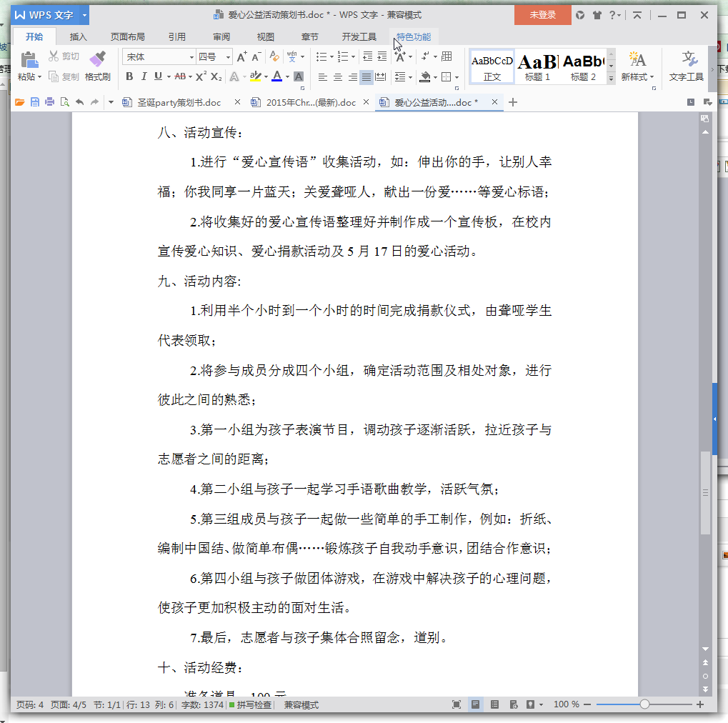Viewport: 728px width, 723px height.
Task: Click the Paste clipboard icon
Action: tap(29, 60)
